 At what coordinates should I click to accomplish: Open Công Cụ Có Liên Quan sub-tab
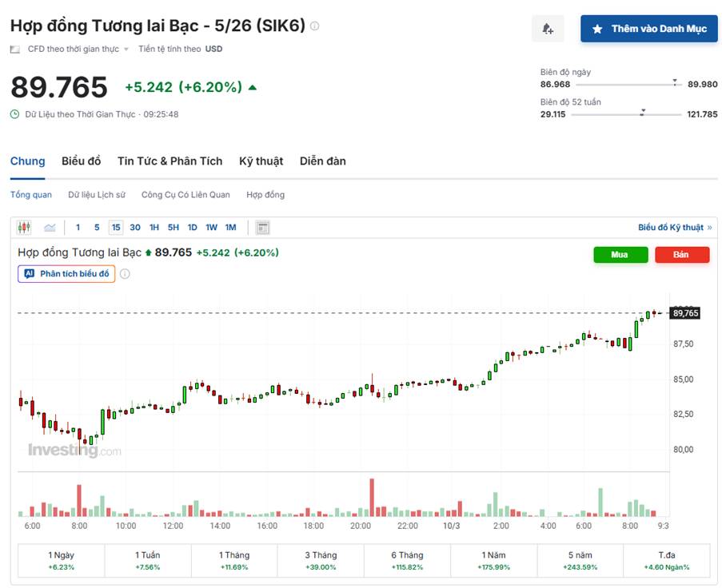(x=185, y=195)
